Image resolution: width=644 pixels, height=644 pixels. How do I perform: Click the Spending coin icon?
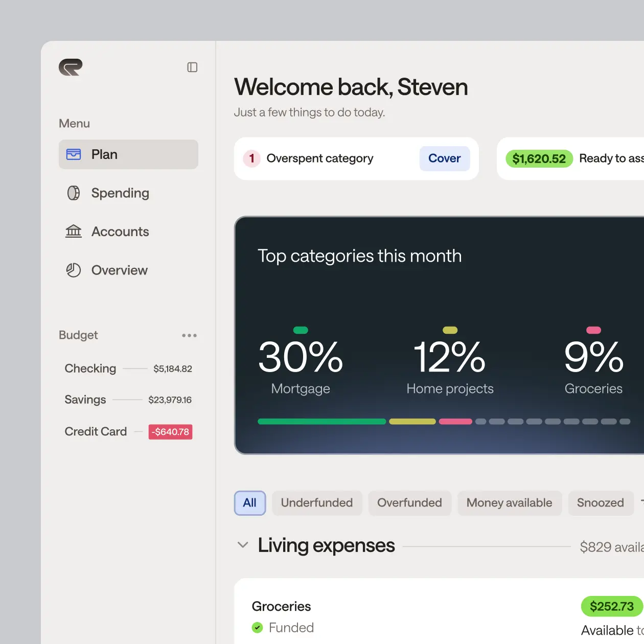[74, 193]
